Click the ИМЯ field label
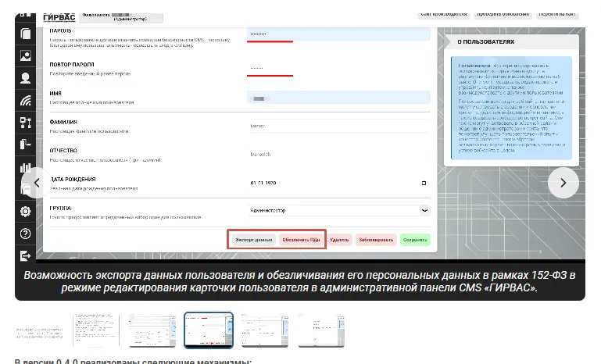The height and width of the screenshot is (364, 601). [x=55, y=94]
